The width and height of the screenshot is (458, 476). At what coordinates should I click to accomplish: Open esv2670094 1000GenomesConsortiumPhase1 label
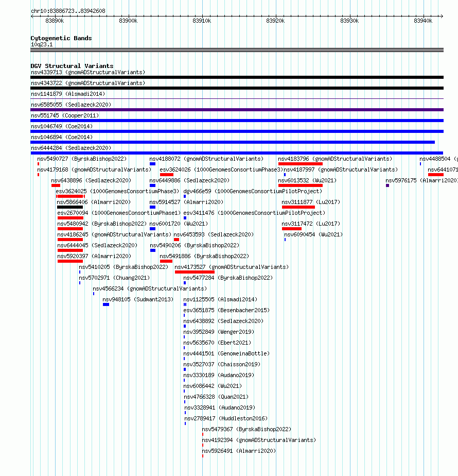119,213
